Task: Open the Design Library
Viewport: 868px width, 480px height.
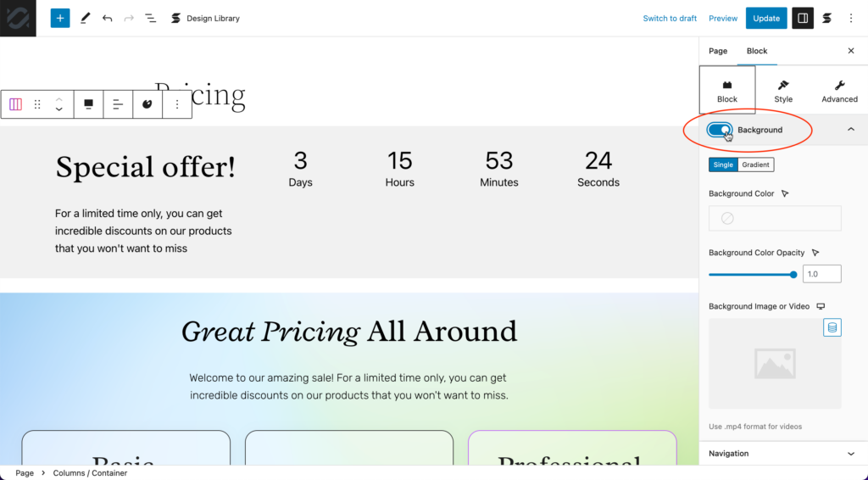Action: tap(205, 19)
